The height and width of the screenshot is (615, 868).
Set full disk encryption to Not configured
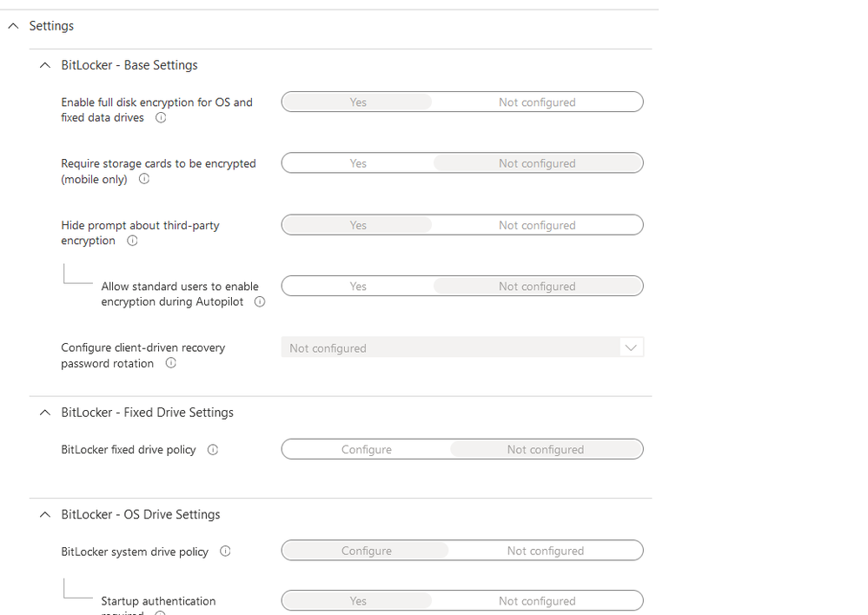[x=537, y=102]
